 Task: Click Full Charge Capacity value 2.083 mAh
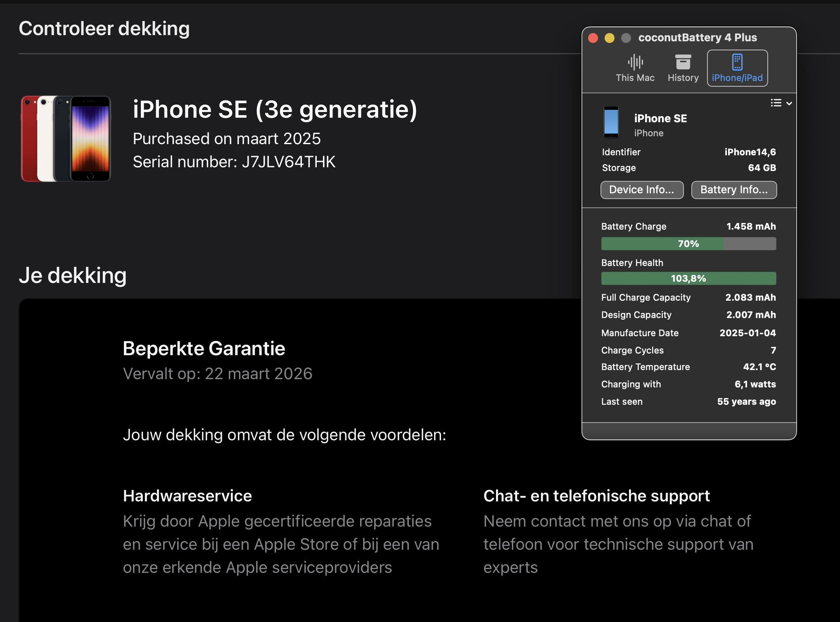click(750, 297)
